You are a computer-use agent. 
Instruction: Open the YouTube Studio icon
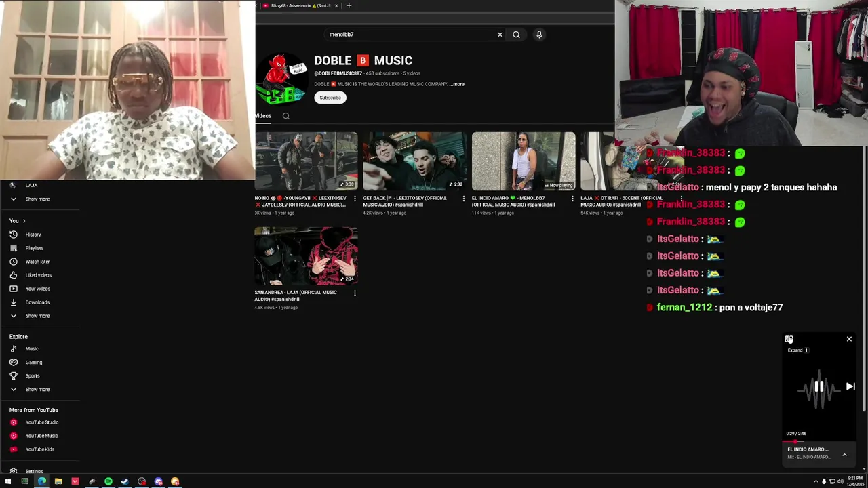[x=13, y=422]
